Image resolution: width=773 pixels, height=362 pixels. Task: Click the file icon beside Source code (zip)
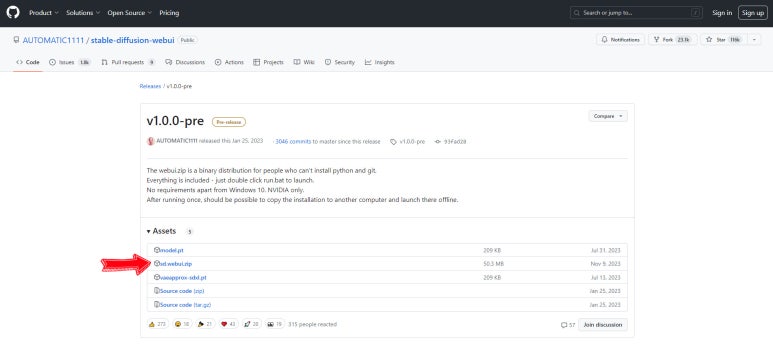pyautogui.click(x=157, y=291)
